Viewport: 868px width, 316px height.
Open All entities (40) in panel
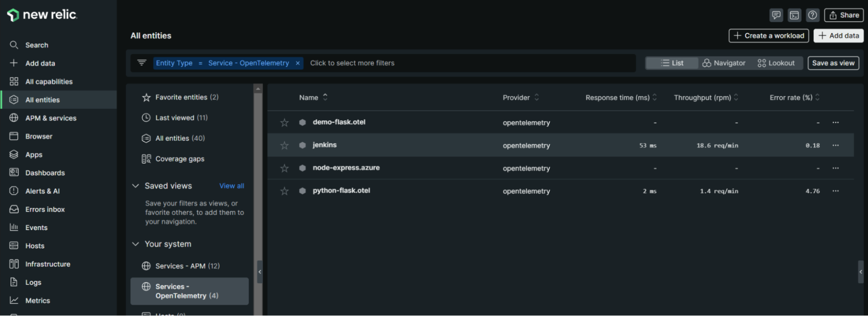point(180,138)
